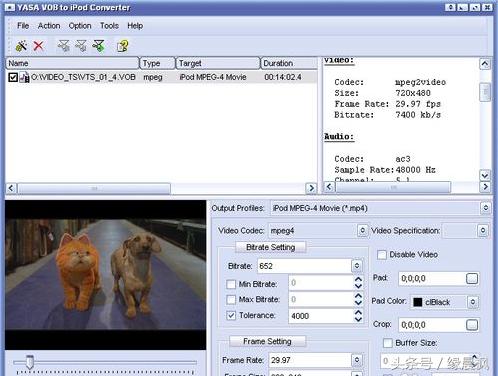The height and width of the screenshot is (376, 498).
Task: Click the file icon beside VTS_01_4.VOB
Action: (x=24, y=77)
